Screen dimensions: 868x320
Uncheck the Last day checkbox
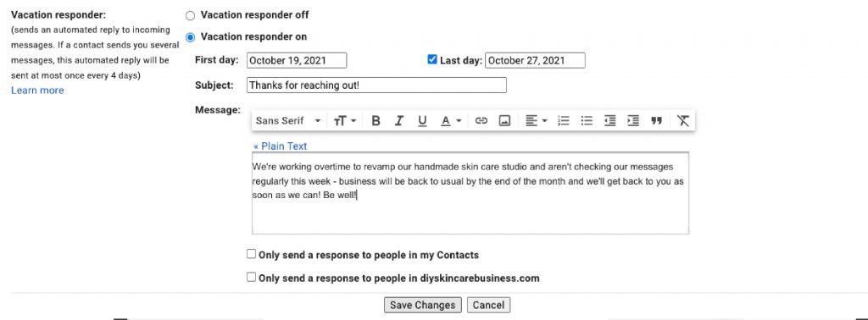432,60
